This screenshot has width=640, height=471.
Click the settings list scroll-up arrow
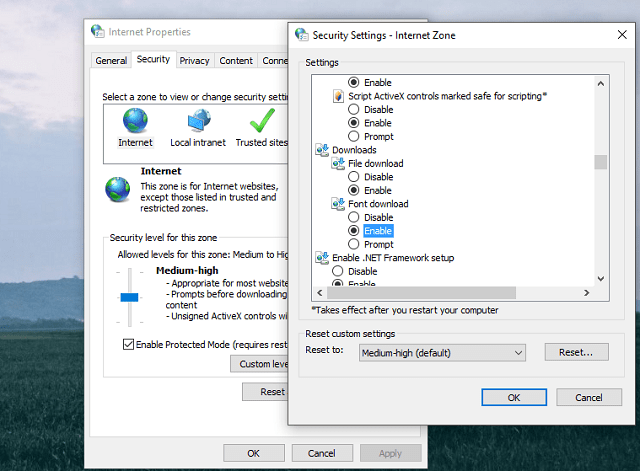click(600, 84)
